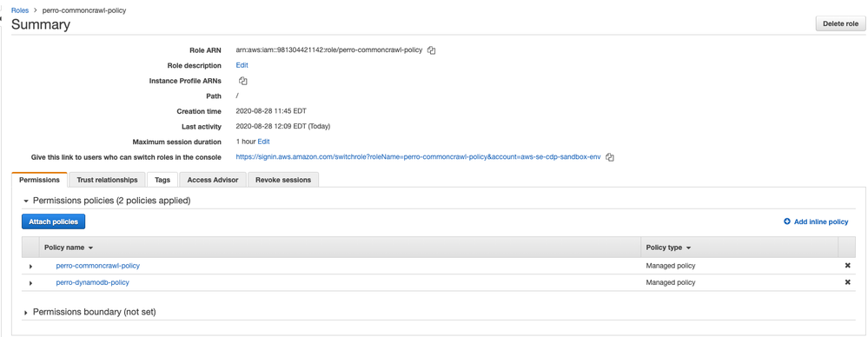The width and height of the screenshot is (868, 337).
Task: Copy Instance Profile ARNs icon
Action: coord(242,81)
